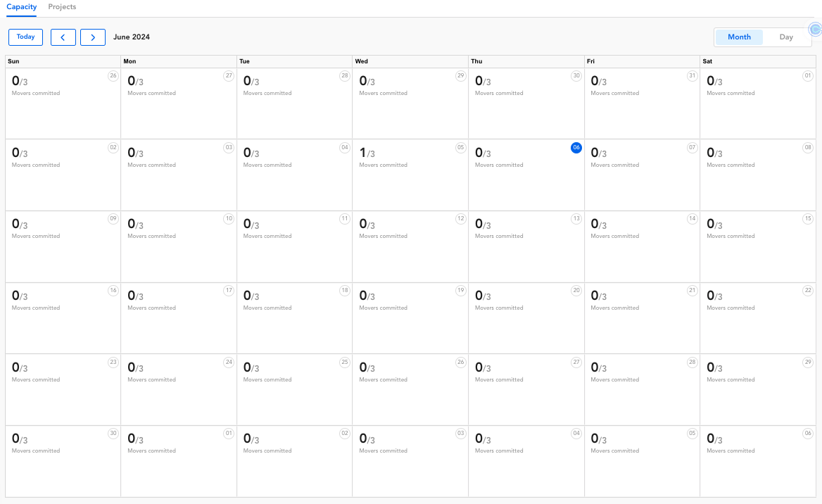Open the Capacity tab

(21, 7)
